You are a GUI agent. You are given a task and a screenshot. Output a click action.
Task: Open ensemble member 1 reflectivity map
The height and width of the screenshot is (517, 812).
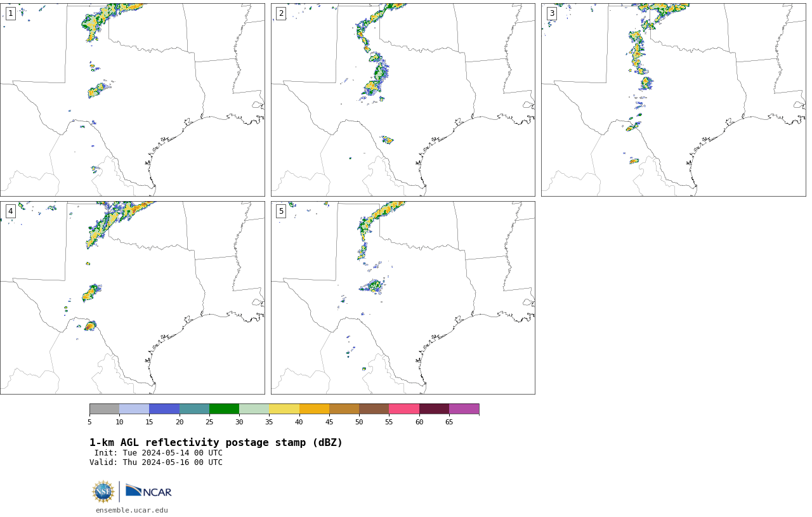pos(132,100)
